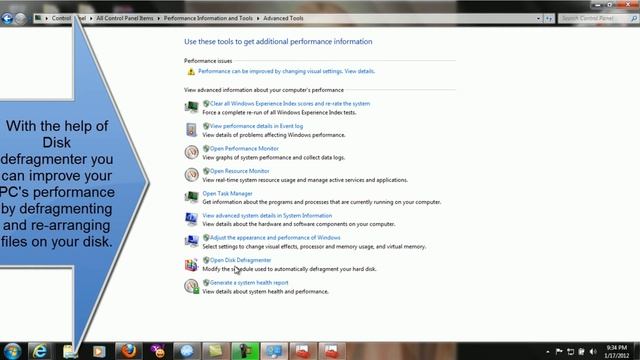This screenshot has width=640, height=360.
Task: Click the search magnifier icon
Action: point(634,18)
